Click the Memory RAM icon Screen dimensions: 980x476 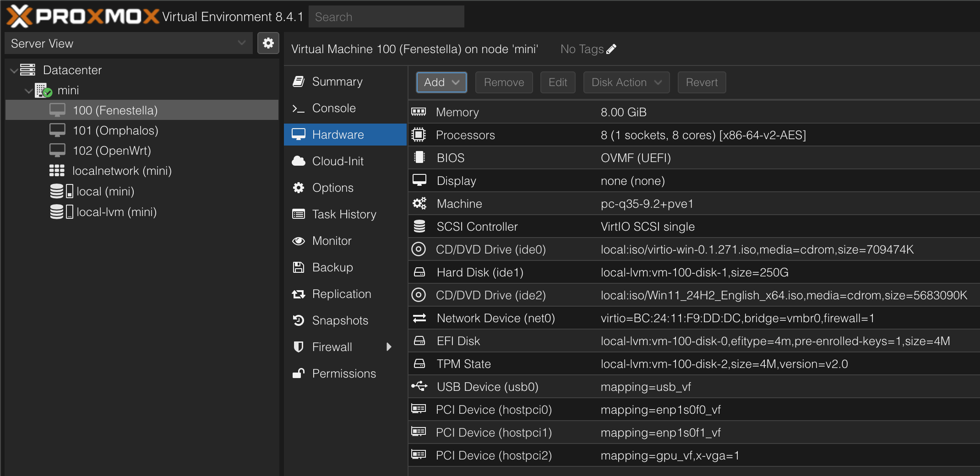419,112
